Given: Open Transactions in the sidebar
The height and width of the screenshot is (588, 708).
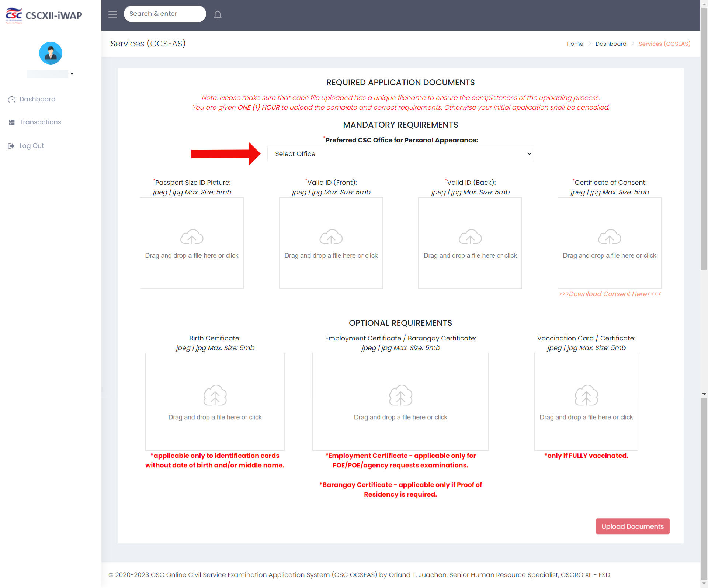Looking at the screenshot, I should [x=40, y=122].
